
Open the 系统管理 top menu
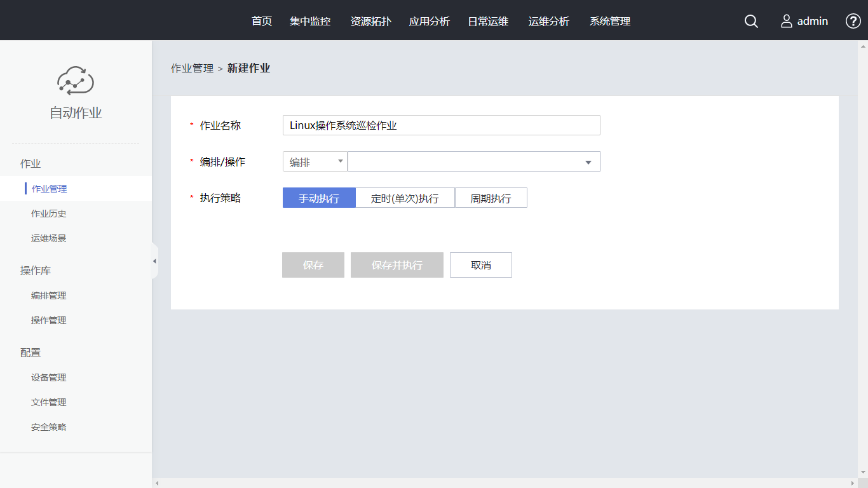click(x=610, y=22)
